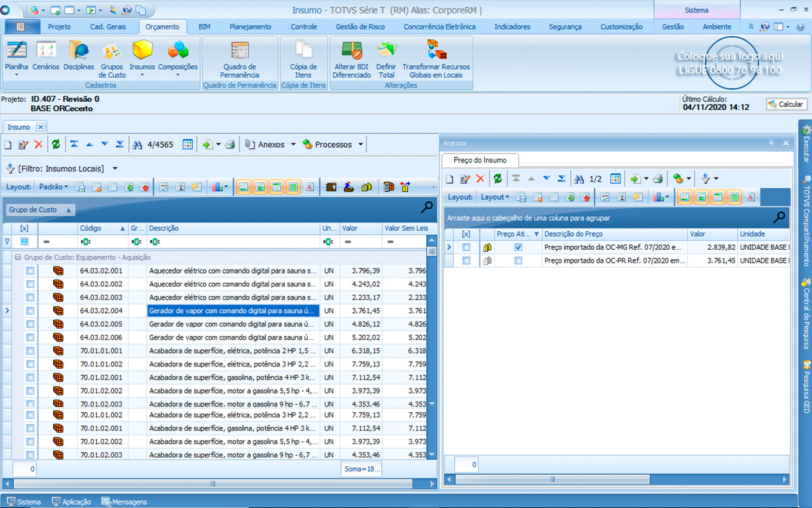Expand the Filtro: Insumos Locais dropdown
This screenshot has height=508, width=812.
click(115, 169)
